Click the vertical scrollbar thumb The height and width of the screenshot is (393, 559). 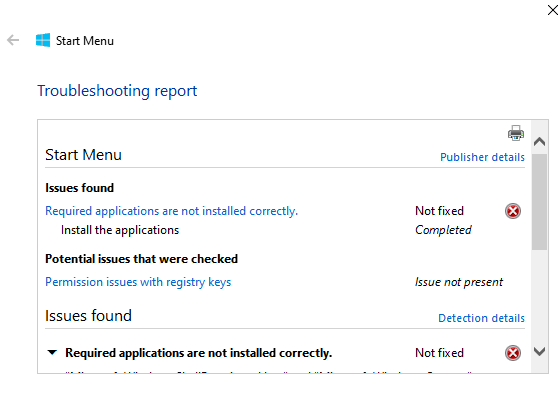point(539,202)
